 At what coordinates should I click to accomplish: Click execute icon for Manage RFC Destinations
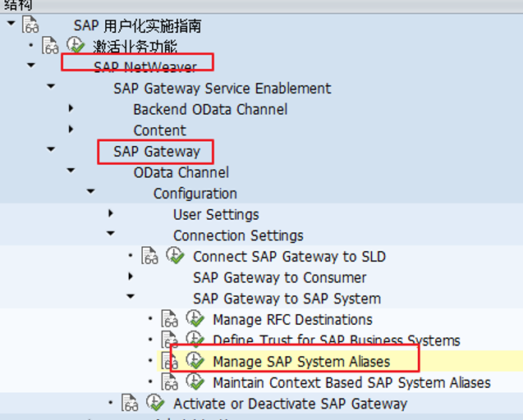(x=195, y=319)
